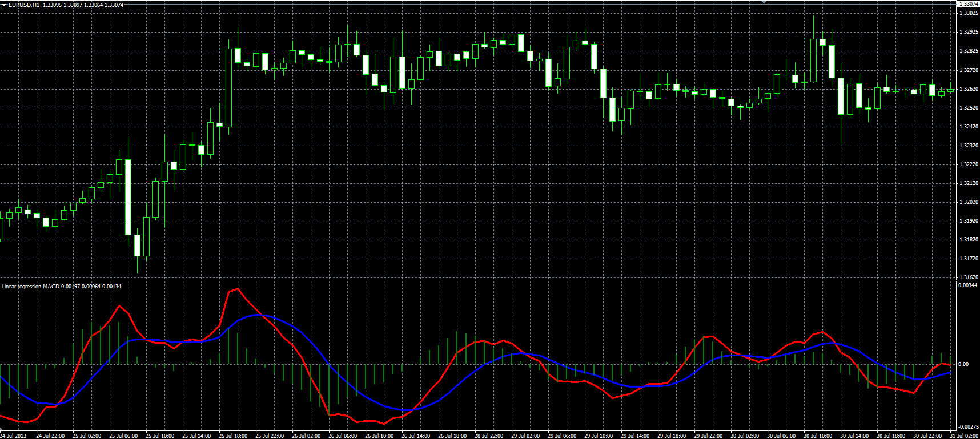This screenshot has height=439, width=980.
Task: Click price scale label 1.31920
Action: pyautogui.click(x=968, y=221)
